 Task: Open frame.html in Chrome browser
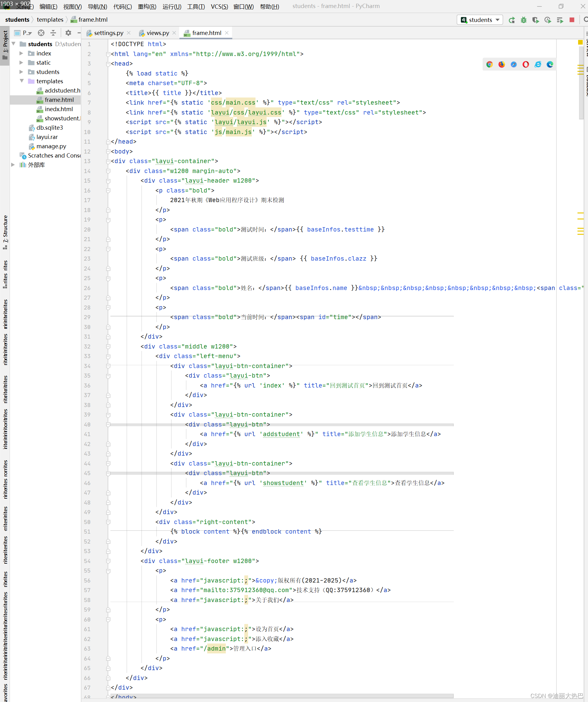point(489,64)
